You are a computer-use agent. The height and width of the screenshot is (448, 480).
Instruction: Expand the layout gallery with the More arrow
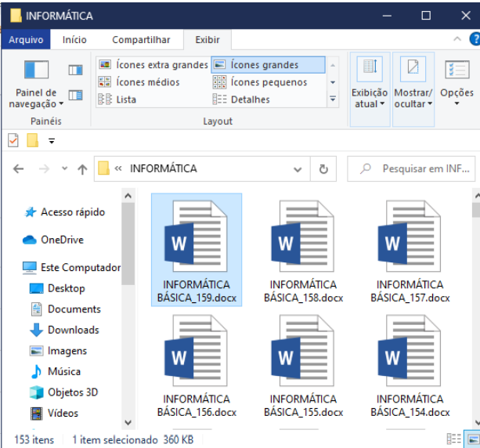[333, 99]
